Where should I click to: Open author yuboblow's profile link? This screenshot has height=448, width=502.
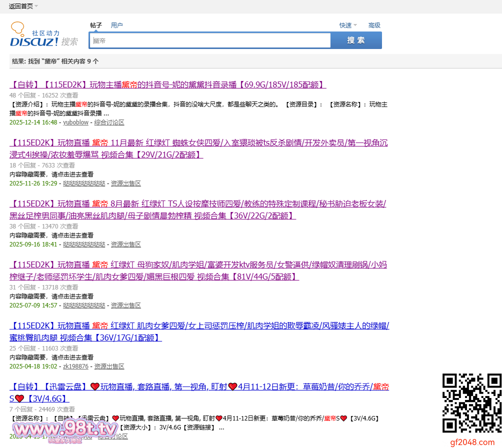click(x=75, y=122)
